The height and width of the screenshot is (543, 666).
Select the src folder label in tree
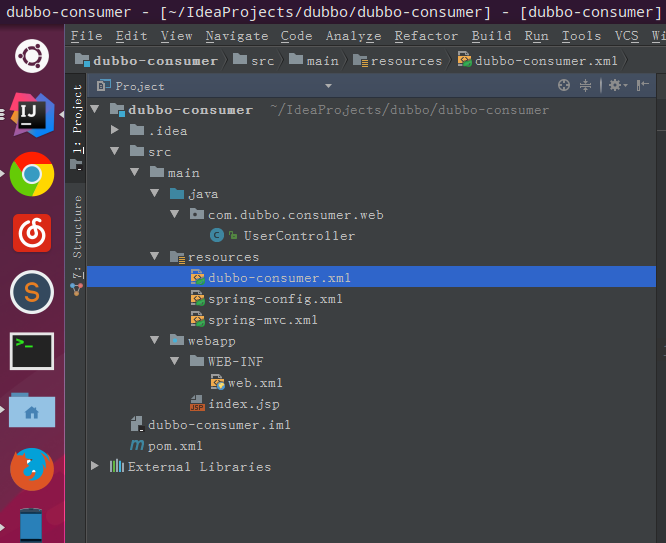coord(159,152)
